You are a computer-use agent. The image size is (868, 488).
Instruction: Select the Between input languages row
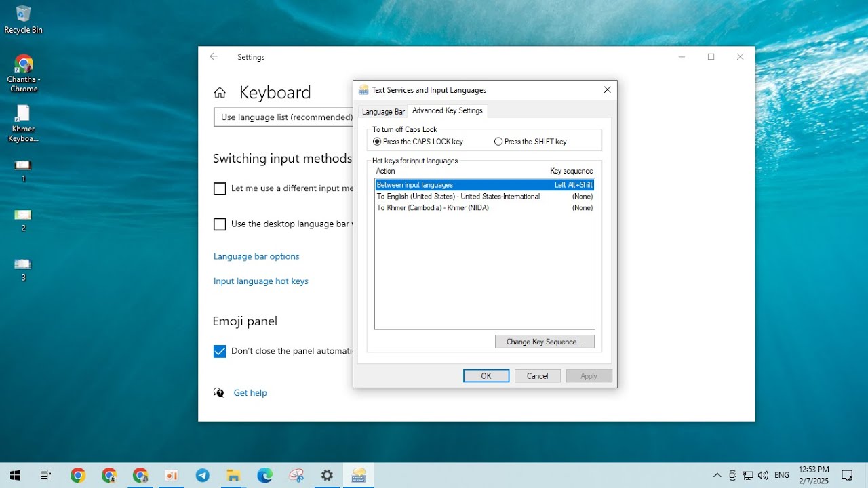tap(485, 185)
